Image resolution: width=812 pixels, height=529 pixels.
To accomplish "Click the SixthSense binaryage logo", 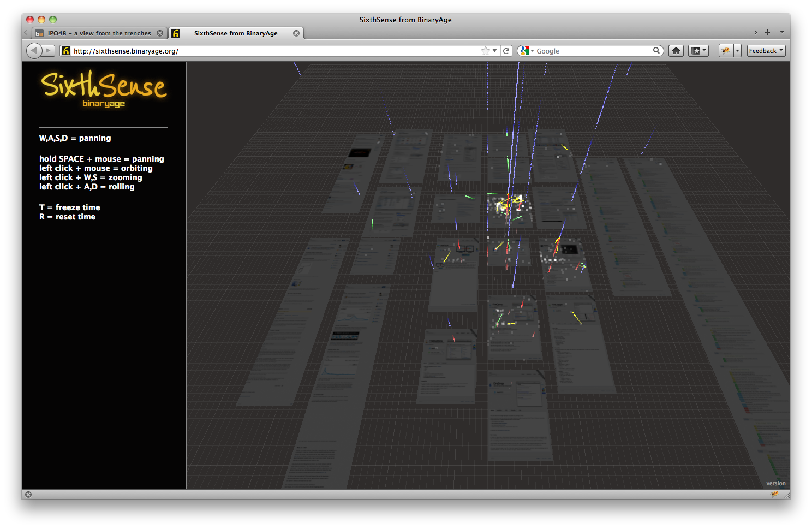I will click(x=103, y=90).
